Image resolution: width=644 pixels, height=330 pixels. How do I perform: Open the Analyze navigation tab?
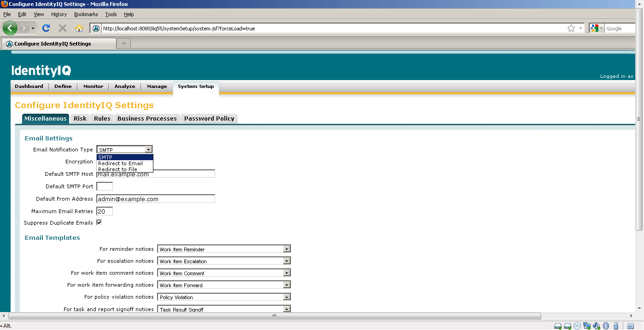click(125, 86)
